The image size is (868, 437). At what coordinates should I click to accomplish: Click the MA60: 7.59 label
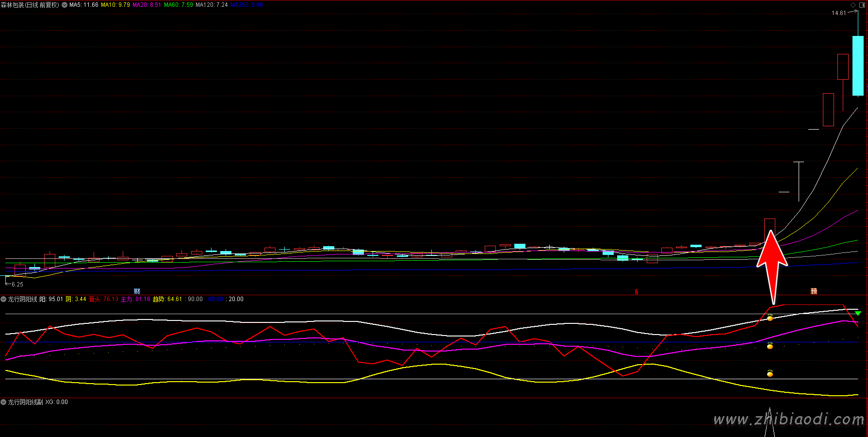[x=179, y=5]
